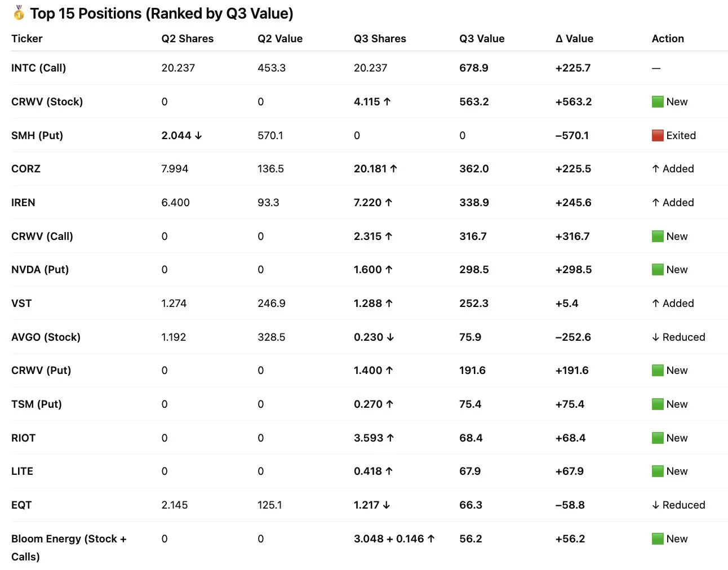Select the Ticker column header
Screen dimensions: 728x570
(26, 38)
